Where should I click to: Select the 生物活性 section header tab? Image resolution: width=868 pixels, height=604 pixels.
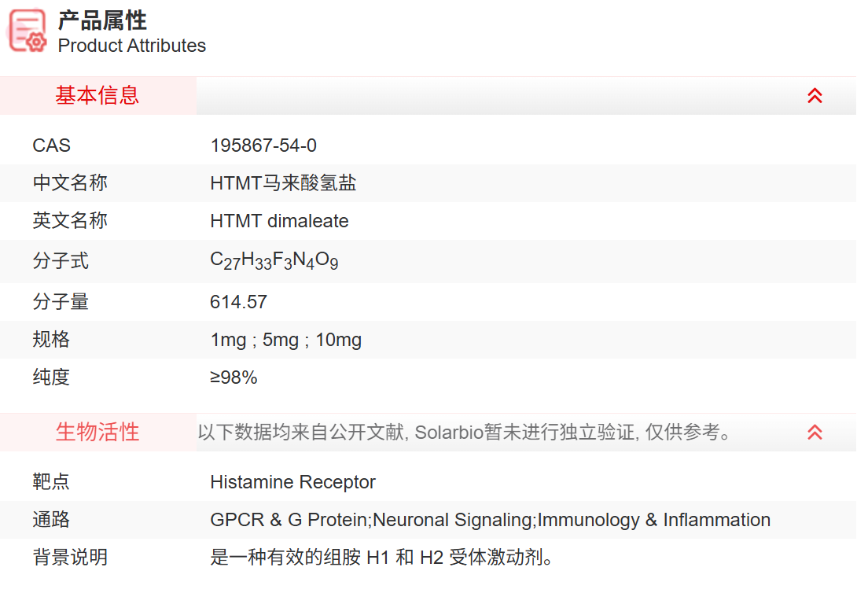coord(97,432)
